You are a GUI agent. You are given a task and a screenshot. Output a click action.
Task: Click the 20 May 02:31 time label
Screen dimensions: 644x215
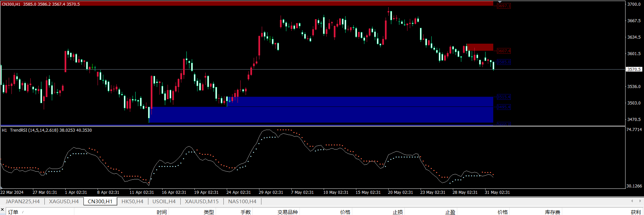(x=400, y=192)
